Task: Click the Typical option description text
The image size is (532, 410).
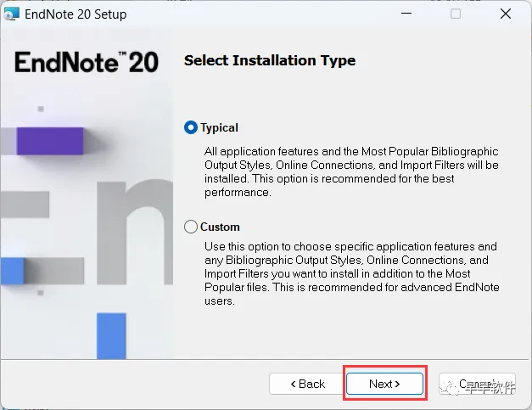Action: (351, 171)
